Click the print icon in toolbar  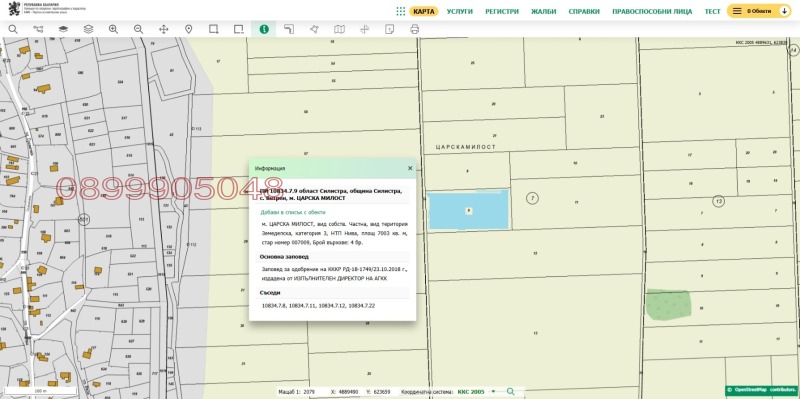(x=414, y=29)
